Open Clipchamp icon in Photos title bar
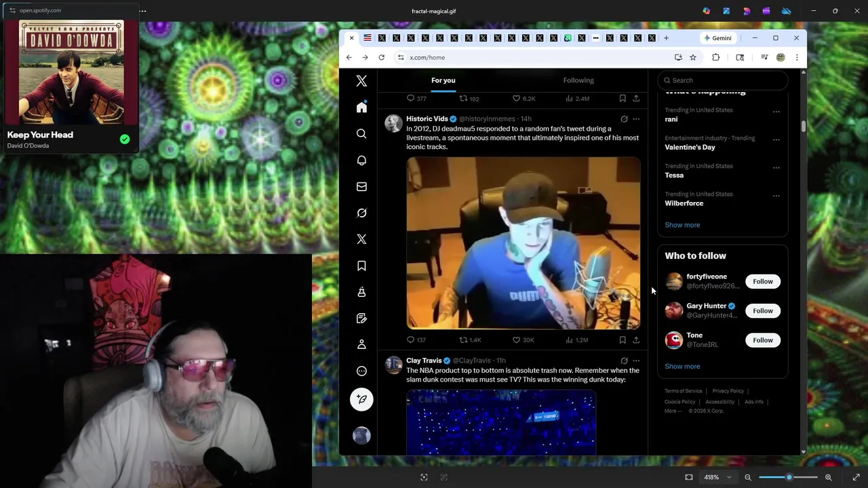 coord(766,11)
